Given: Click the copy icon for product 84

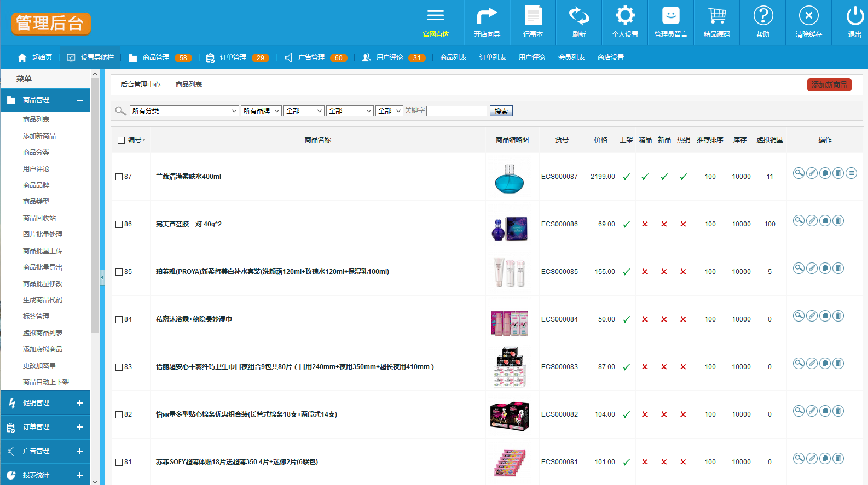Looking at the screenshot, I should [x=825, y=316].
